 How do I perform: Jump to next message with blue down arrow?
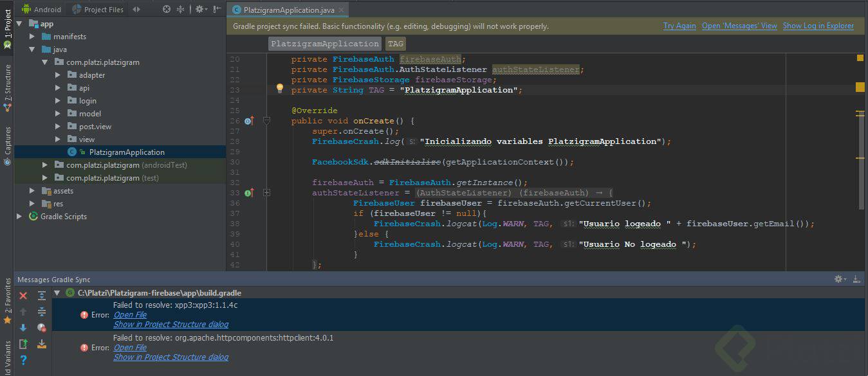(x=23, y=328)
